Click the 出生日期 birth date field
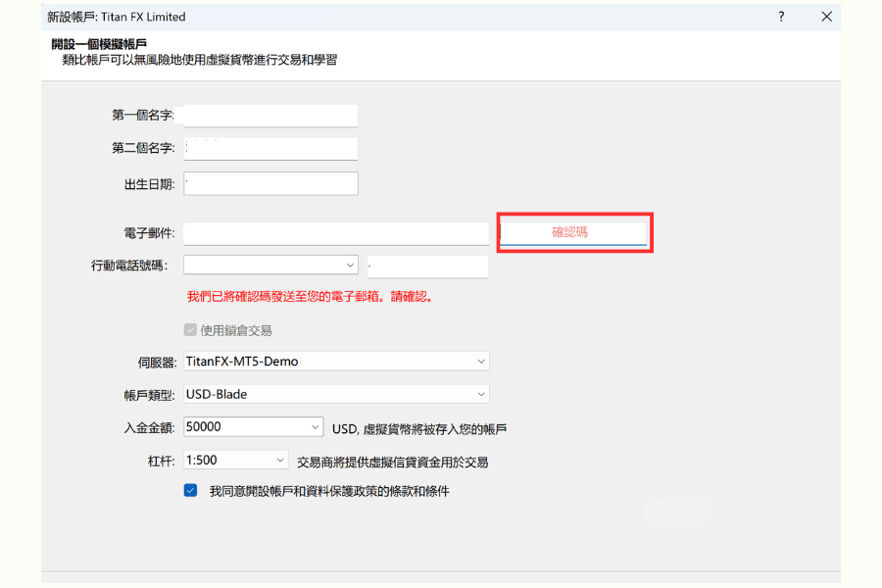Image resolution: width=882 pixels, height=588 pixels. 270,182
